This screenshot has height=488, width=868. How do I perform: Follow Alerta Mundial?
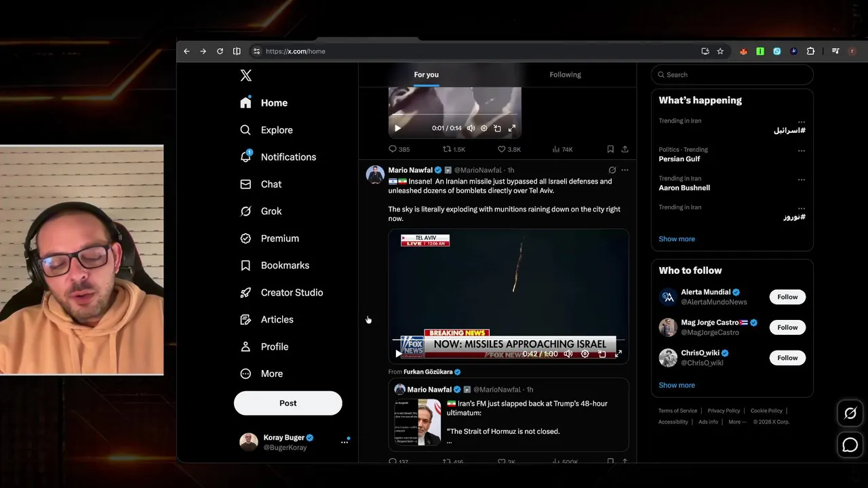click(787, 297)
